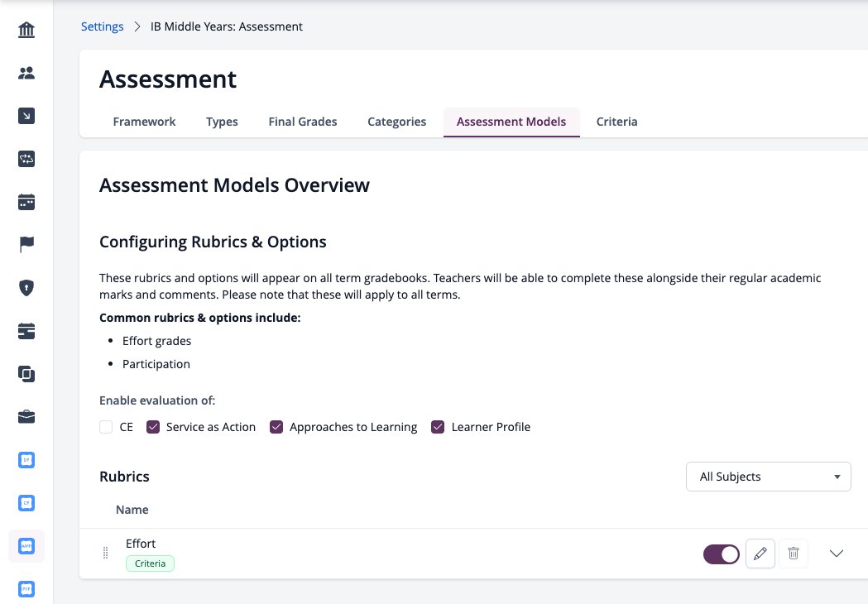Edit the Effort rubric with pencil icon
This screenshot has width=868, height=604.
tap(760, 553)
